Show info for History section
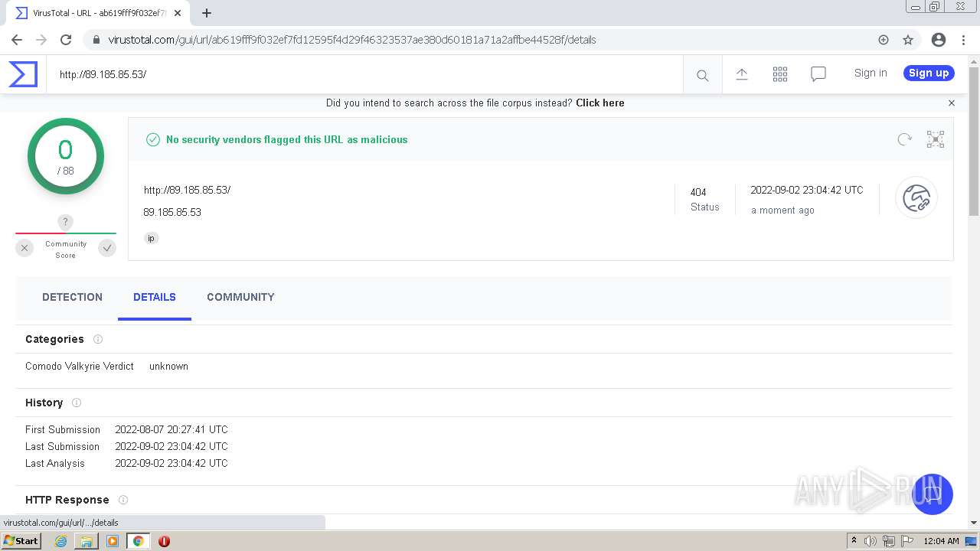This screenshot has width=980, height=551. [76, 403]
